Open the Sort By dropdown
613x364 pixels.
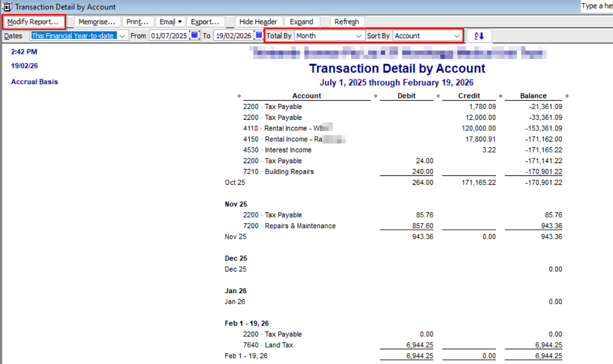click(x=457, y=36)
